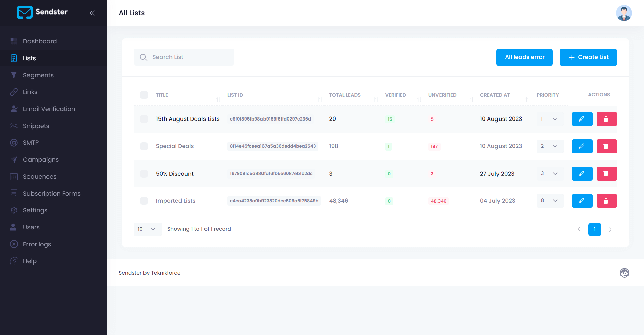Delete the Special Deals list

pyautogui.click(x=606, y=146)
